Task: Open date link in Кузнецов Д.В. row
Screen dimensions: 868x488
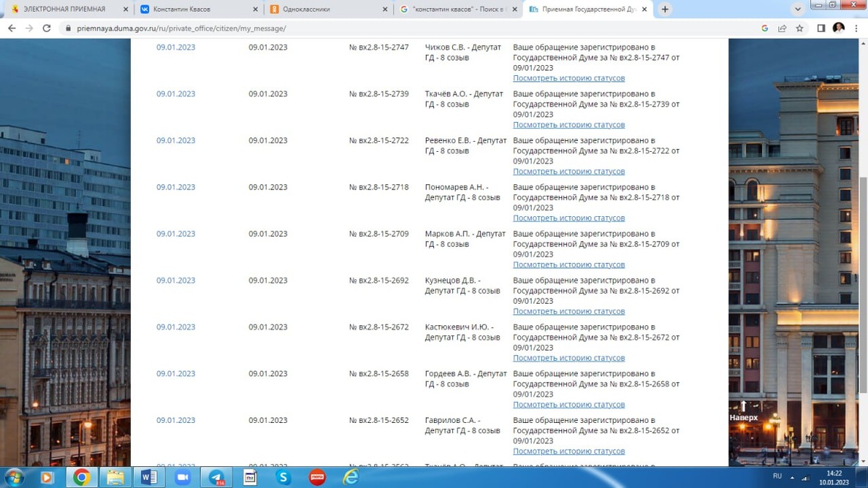Action: [x=176, y=281]
